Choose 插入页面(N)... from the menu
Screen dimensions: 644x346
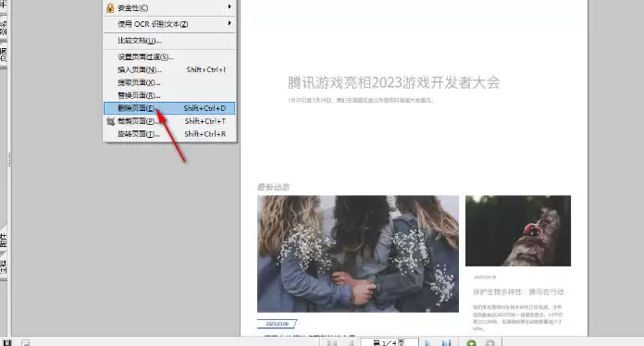169,69
